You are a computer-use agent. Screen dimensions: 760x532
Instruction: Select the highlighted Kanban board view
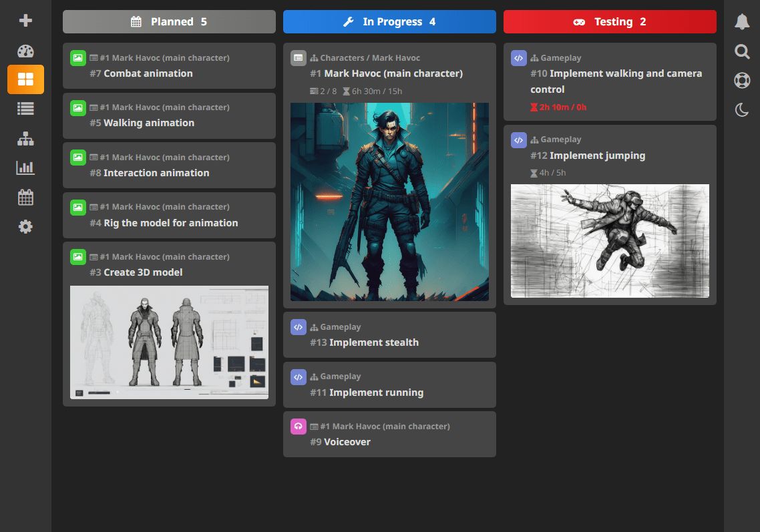point(26,79)
